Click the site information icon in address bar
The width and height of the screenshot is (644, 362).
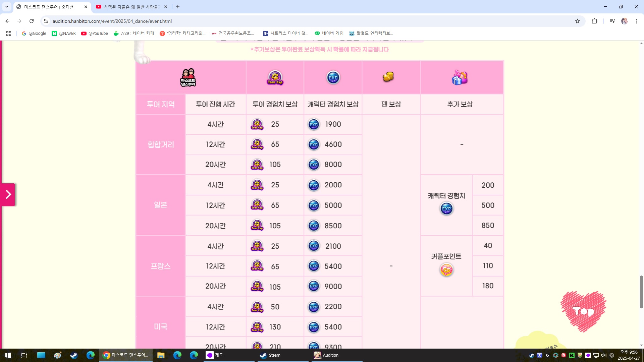tap(46, 21)
